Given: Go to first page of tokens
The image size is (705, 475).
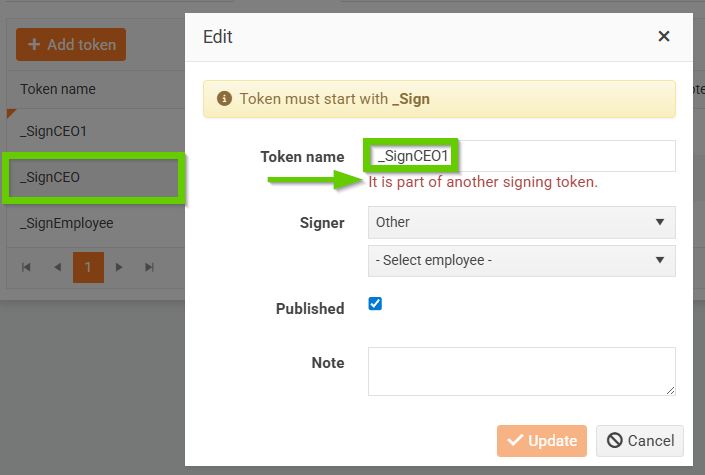Looking at the screenshot, I should (26, 267).
